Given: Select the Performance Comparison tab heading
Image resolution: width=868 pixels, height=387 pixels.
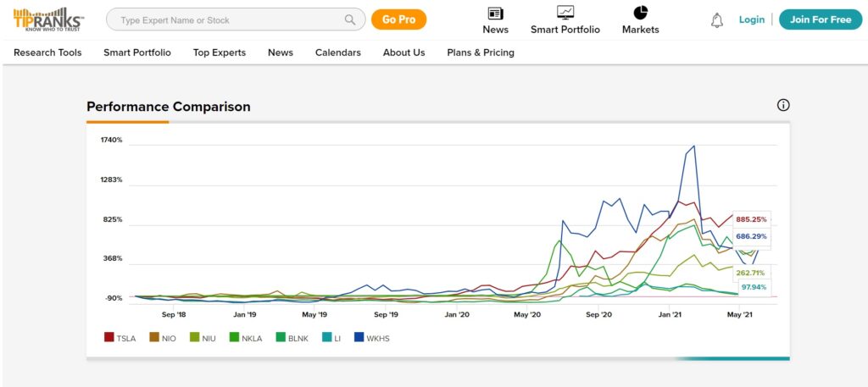Looking at the screenshot, I should 169,107.
